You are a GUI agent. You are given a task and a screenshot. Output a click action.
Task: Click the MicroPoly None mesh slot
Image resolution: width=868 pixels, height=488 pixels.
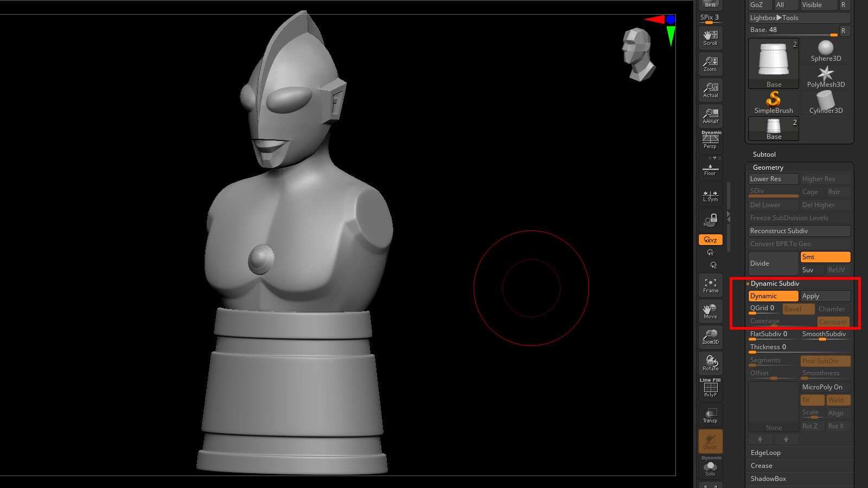[x=774, y=407]
